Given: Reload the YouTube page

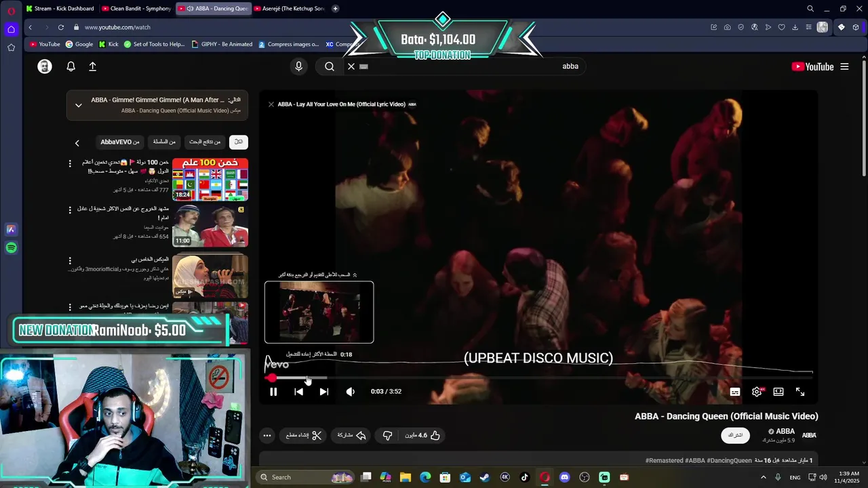Looking at the screenshot, I should tap(61, 27).
